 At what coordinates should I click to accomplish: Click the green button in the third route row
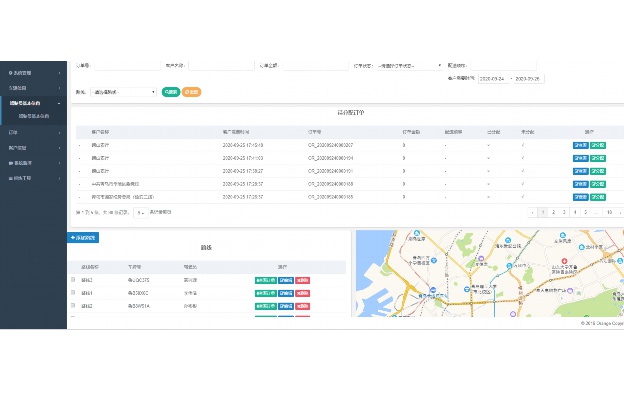tap(265, 306)
